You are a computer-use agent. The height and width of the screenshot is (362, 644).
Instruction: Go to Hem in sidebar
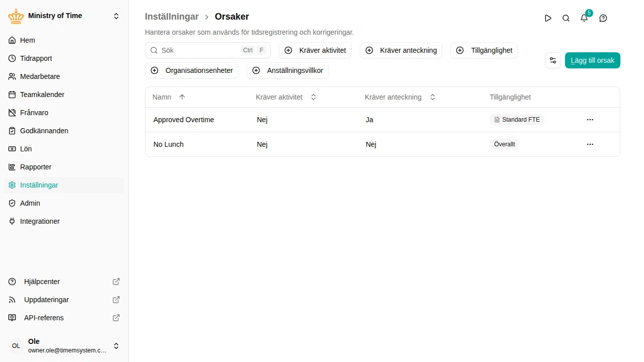coord(64,40)
